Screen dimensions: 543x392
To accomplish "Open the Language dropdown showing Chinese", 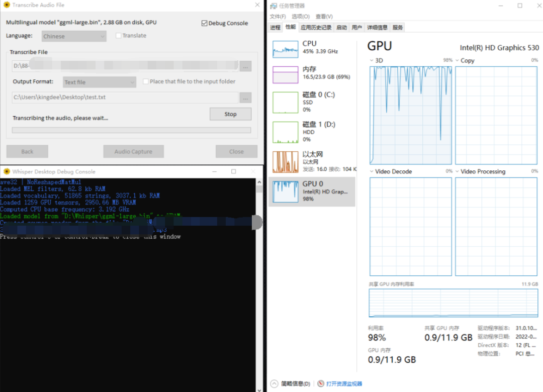I will 74,36.
